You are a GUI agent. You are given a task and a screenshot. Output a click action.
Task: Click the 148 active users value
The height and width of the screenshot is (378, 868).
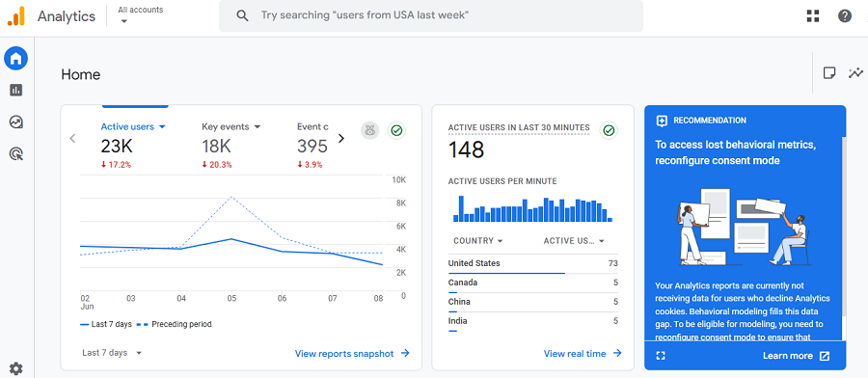(x=466, y=150)
